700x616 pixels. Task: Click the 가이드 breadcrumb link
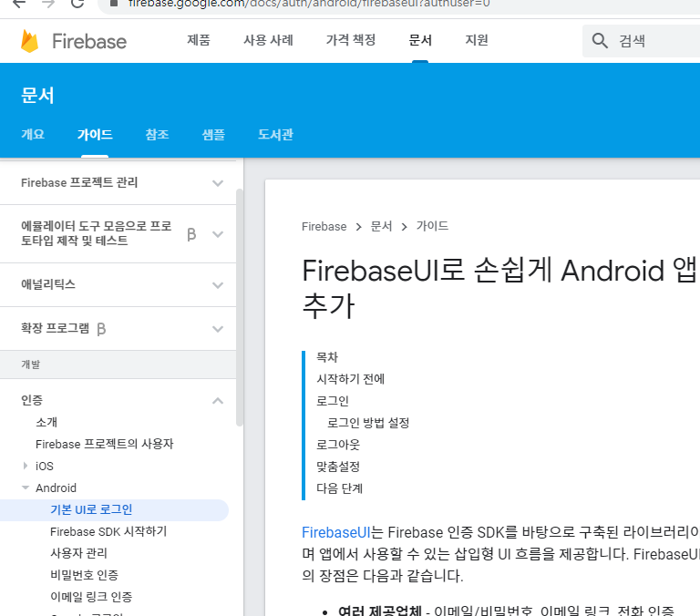pyautogui.click(x=432, y=226)
